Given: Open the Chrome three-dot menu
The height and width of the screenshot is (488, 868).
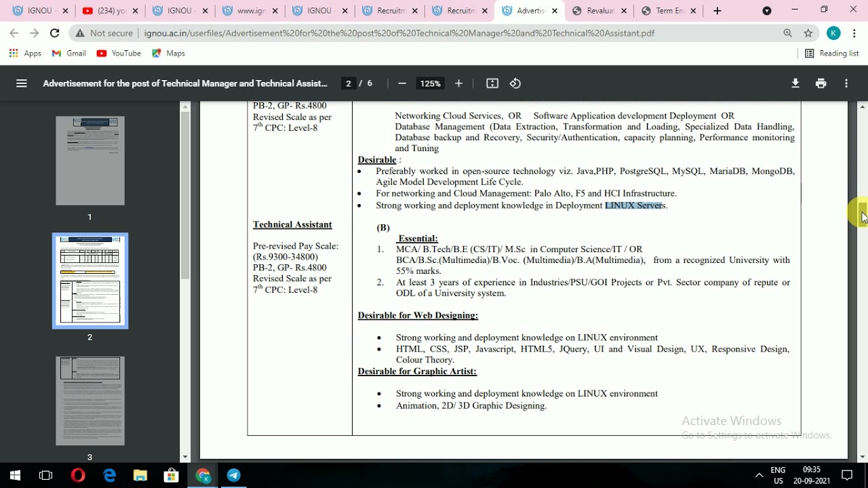Looking at the screenshot, I should point(854,33).
